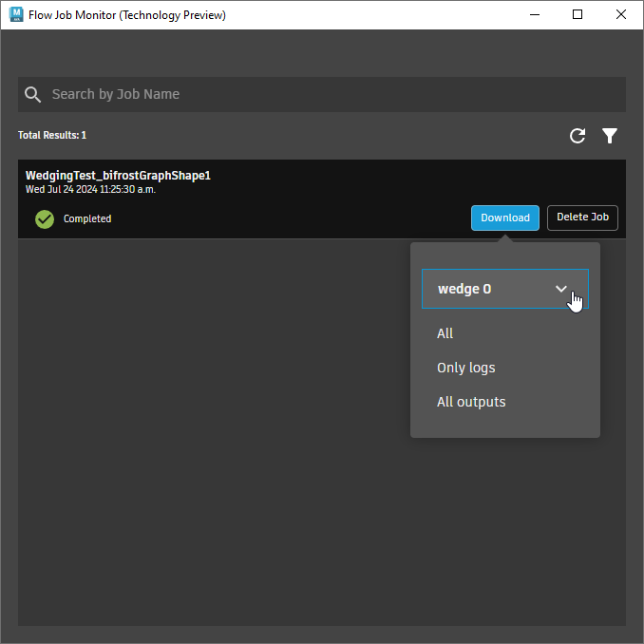Click the search magnifier icon

pyautogui.click(x=32, y=94)
